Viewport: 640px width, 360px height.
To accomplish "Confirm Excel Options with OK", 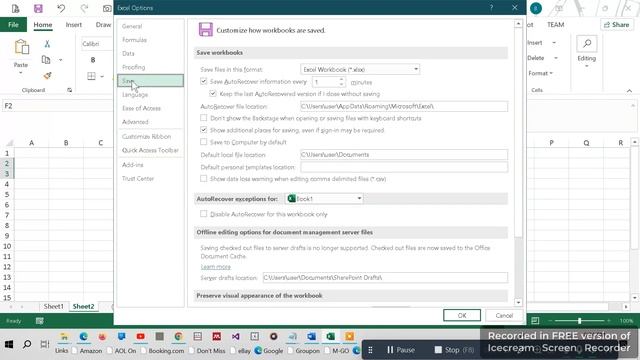I will pos(462,316).
